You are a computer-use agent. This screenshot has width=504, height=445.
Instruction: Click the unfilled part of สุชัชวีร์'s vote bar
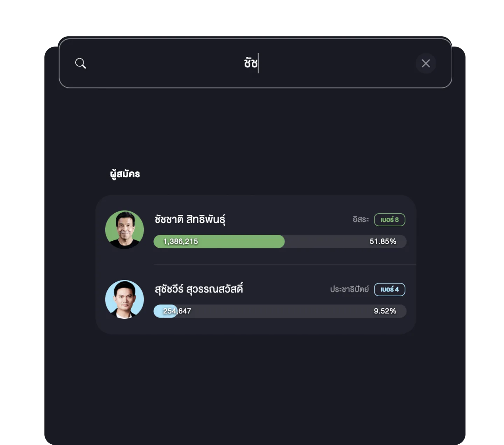280,311
